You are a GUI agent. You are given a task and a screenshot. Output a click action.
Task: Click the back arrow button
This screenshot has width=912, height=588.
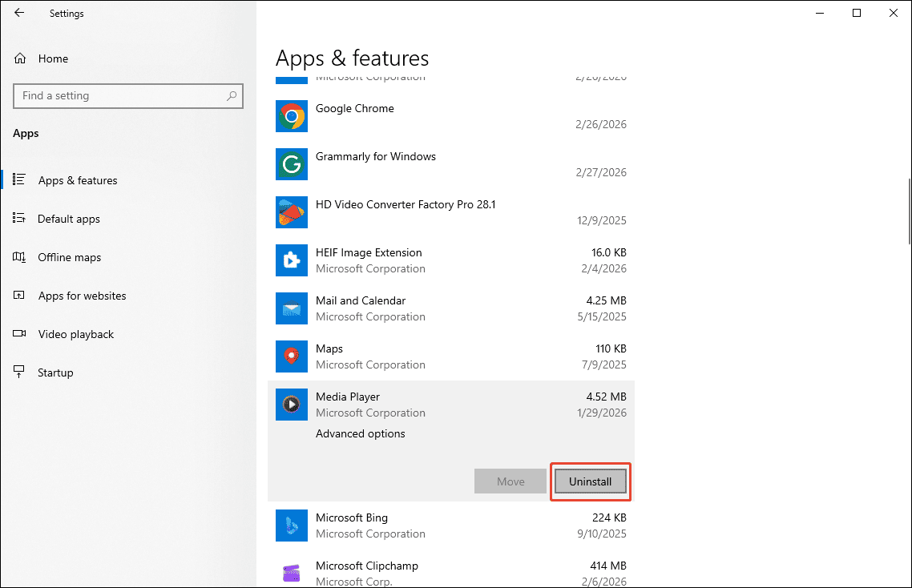(x=18, y=13)
